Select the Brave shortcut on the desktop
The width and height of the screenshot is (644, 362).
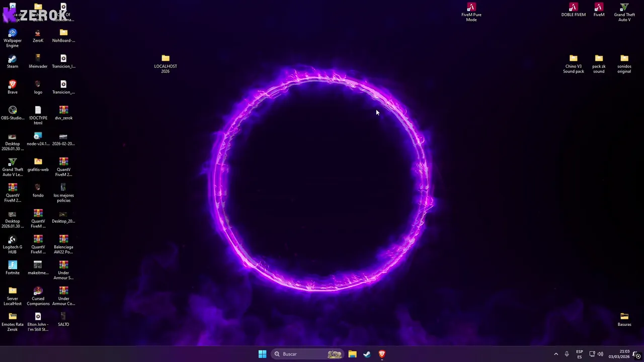13,87
